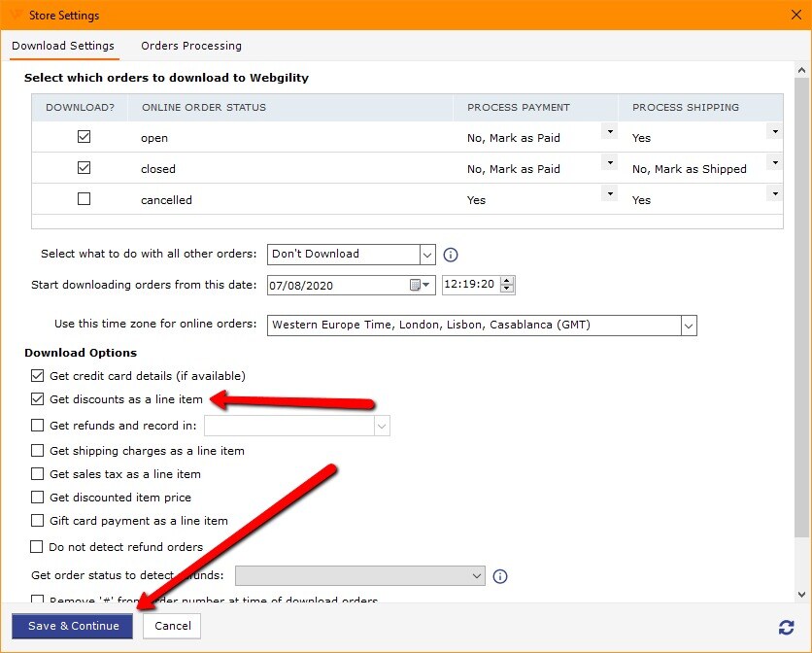Image resolution: width=812 pixels, height=653 pixels.
Task: Switch to the Orders Processing tab
Action: tap(191, 46)
